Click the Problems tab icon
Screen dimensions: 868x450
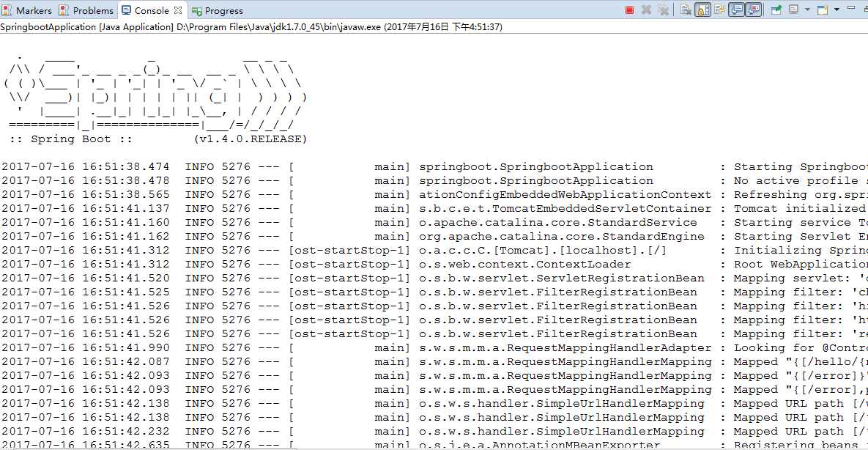tap(64, 10)
